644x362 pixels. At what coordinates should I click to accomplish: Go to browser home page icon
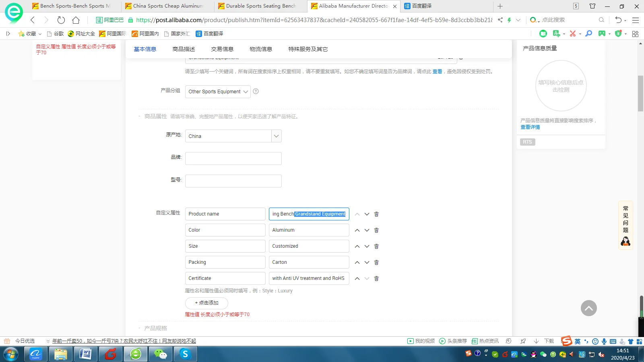tap(76, 20)
